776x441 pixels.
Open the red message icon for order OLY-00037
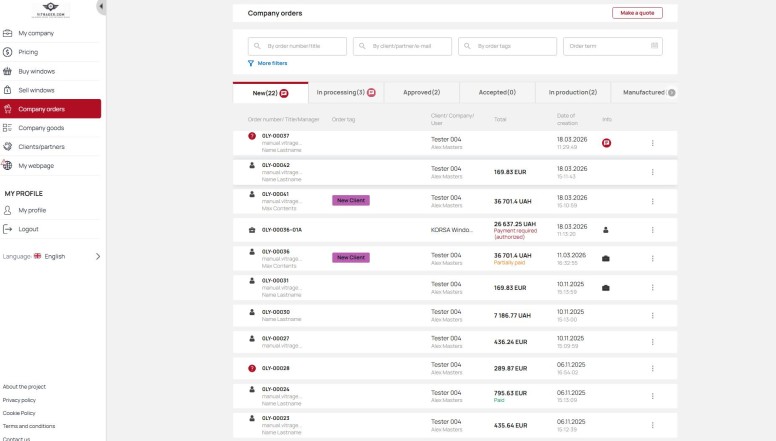coord(606,143)
